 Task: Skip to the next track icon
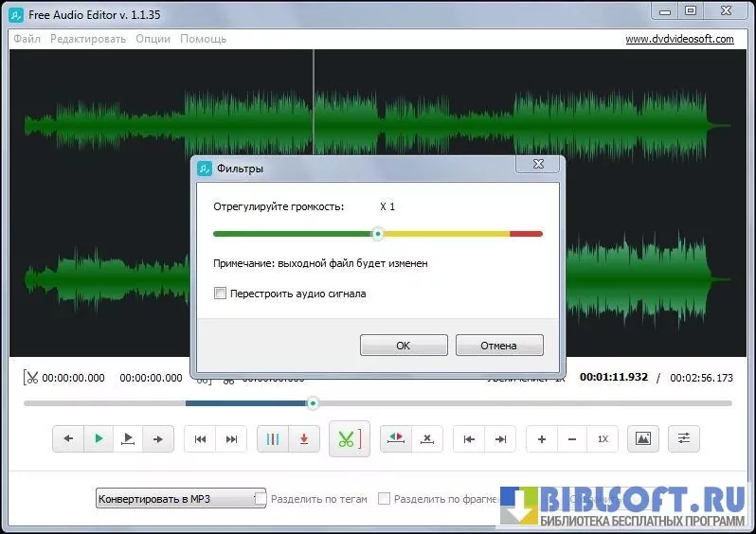[x=231, y=439]
